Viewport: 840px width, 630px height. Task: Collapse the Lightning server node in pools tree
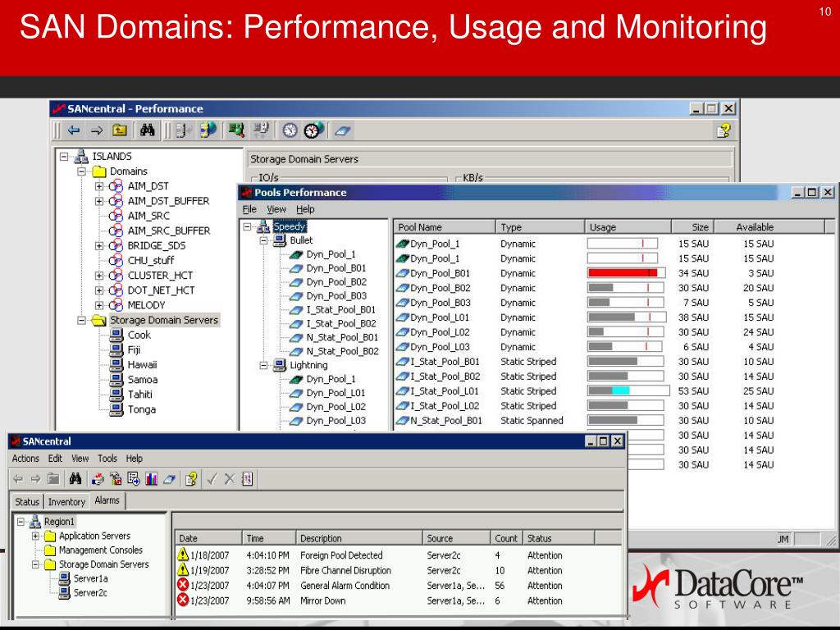(x=264, y=365)
